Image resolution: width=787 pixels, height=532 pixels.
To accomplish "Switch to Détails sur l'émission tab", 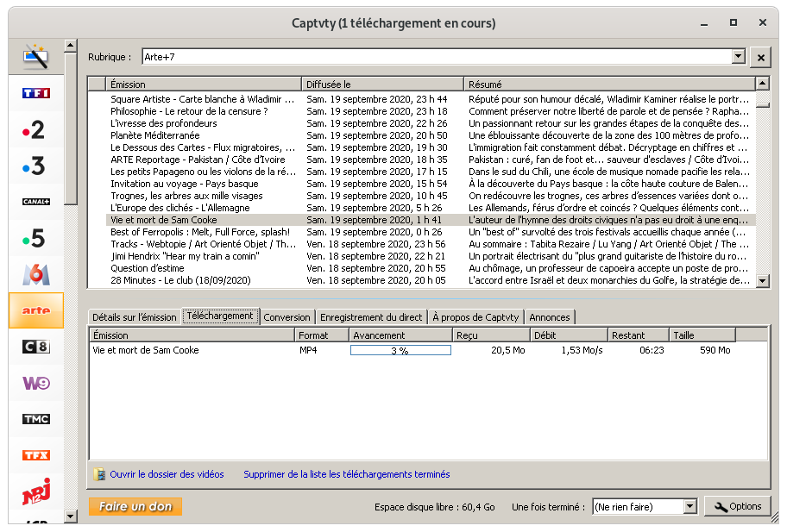I will pos(135,317).
